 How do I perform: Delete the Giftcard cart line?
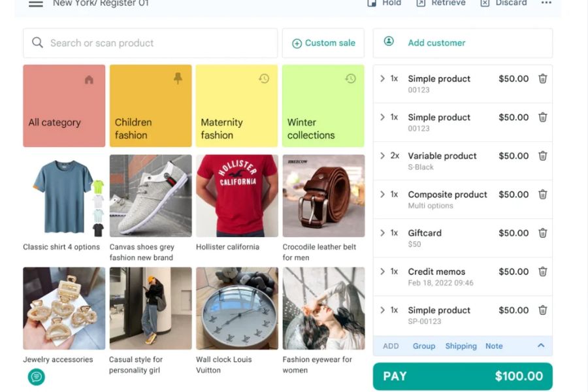click(x=542, y=233)
